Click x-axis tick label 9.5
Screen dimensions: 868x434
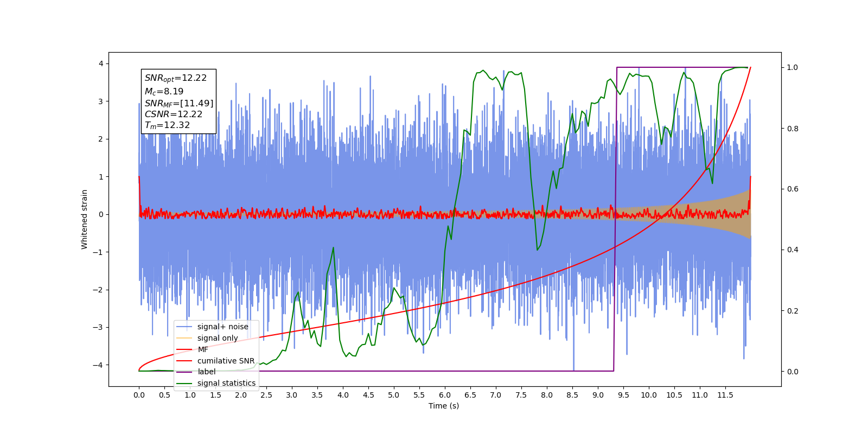click(623, 395)
